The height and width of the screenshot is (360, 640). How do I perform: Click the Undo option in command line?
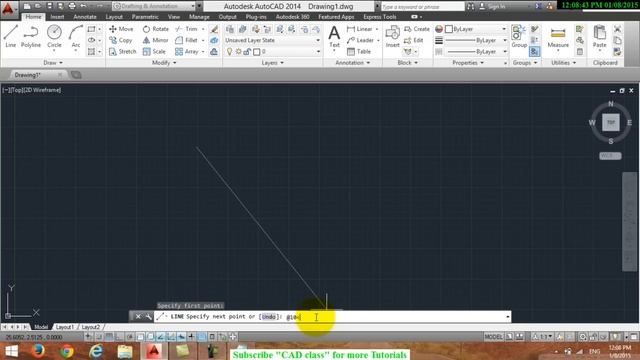tap(269, 317)
